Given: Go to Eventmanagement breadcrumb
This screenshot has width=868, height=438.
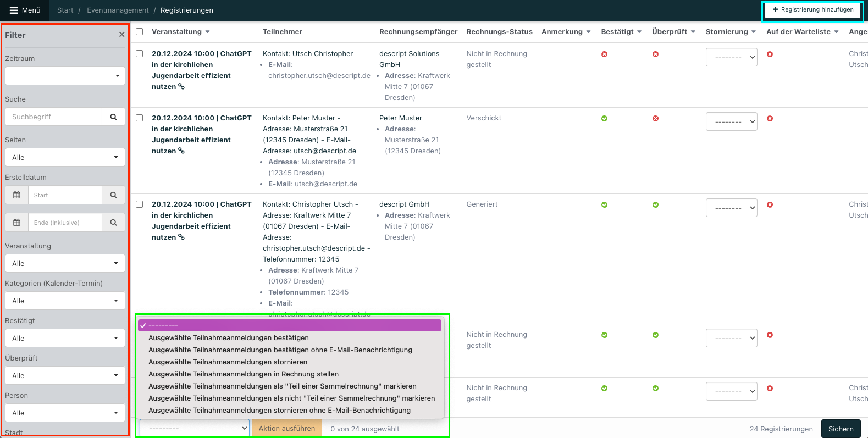Looking at the screenshot, I should point(118,10).
